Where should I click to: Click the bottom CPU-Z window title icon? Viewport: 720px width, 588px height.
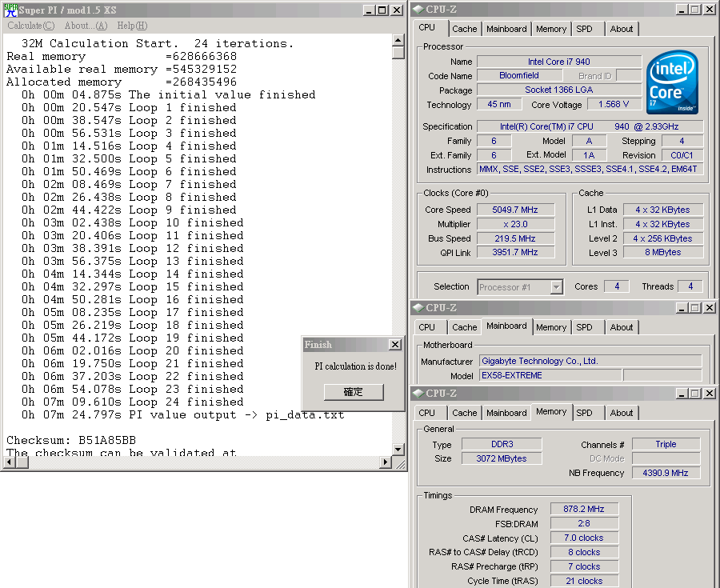coord(418,394)
